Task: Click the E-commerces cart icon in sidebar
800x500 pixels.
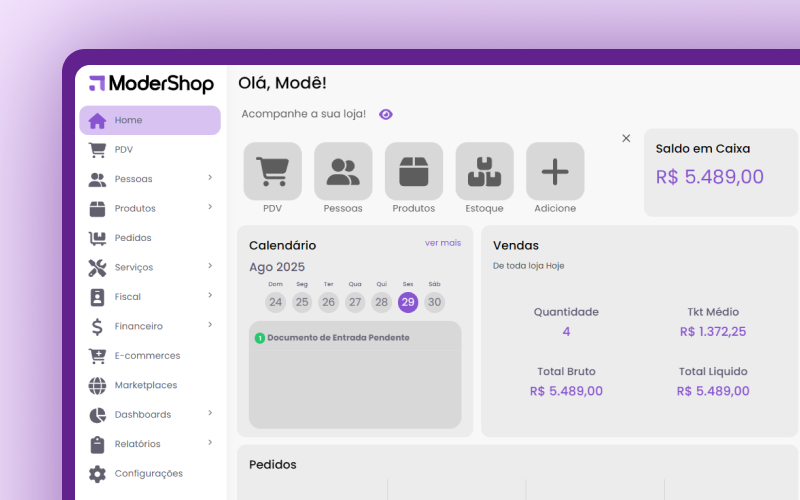Action: point(97,356)
